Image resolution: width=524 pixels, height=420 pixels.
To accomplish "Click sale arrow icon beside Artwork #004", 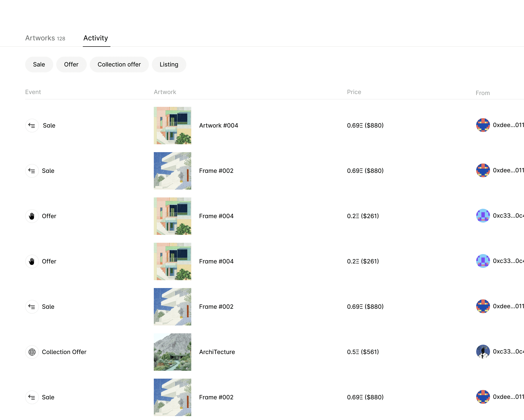I will click(32, 126).
